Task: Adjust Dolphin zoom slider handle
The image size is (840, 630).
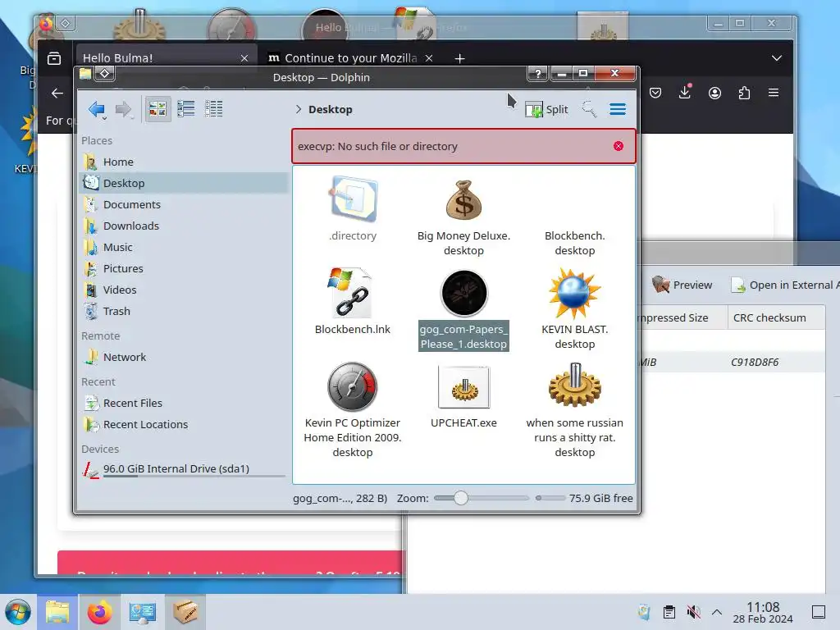Action: tap(461, 498)
